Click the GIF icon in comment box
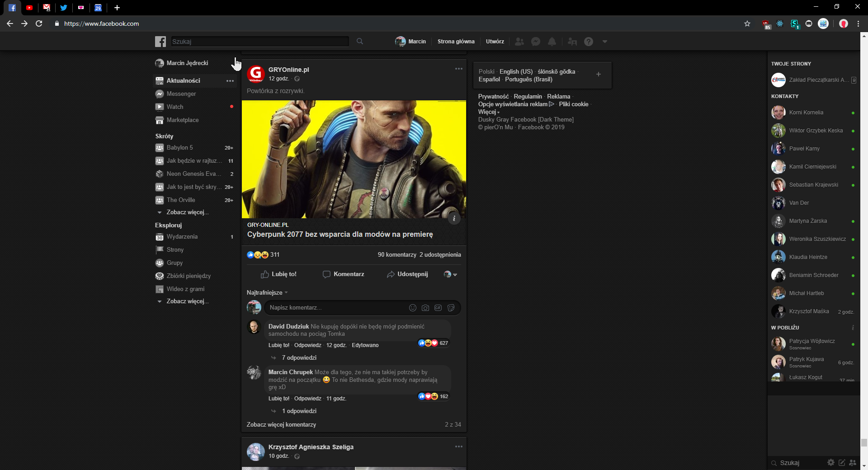Screen dimensions: 868x470 438,308
